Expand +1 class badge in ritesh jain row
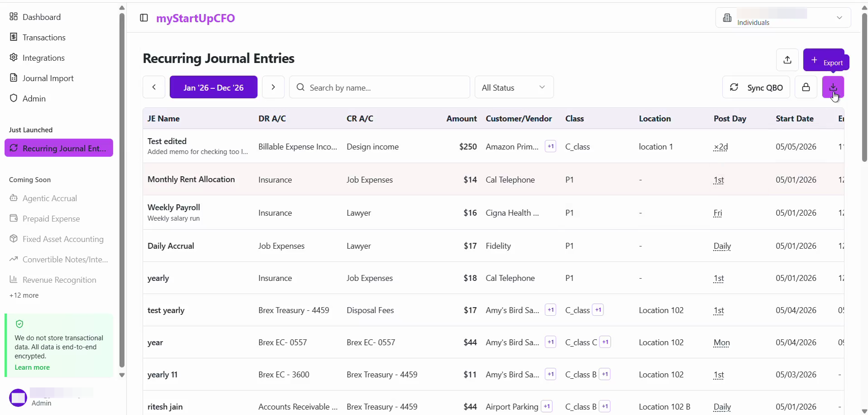This screenshot has width=868, height=415. [x=605, y=406]
